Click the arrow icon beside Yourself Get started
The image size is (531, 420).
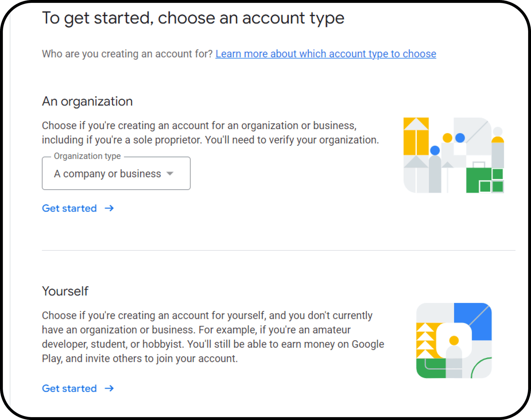tap(109, 388)
